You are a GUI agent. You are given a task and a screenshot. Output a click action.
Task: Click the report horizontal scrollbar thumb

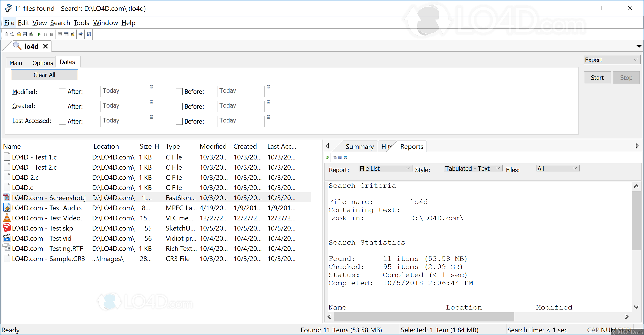[x=424, y=317]
